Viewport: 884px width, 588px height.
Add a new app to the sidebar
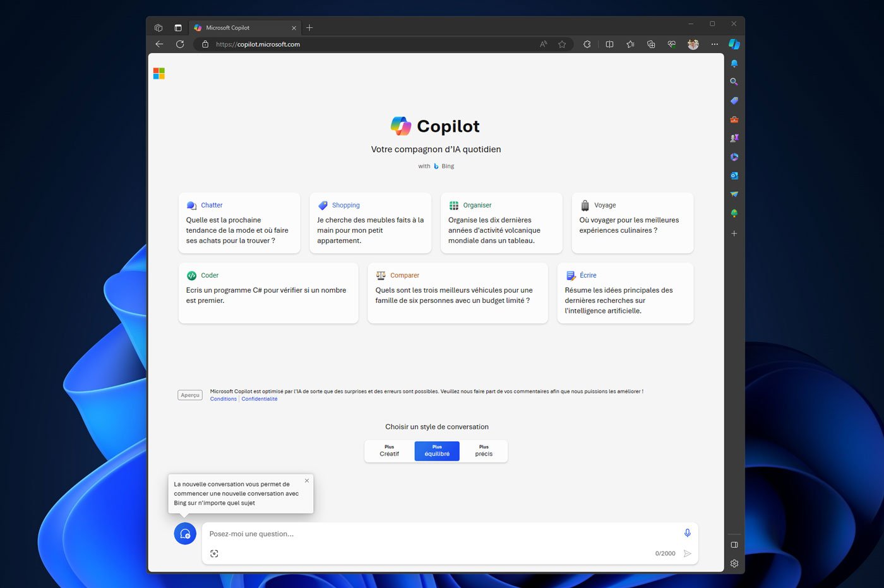point(734,233)
